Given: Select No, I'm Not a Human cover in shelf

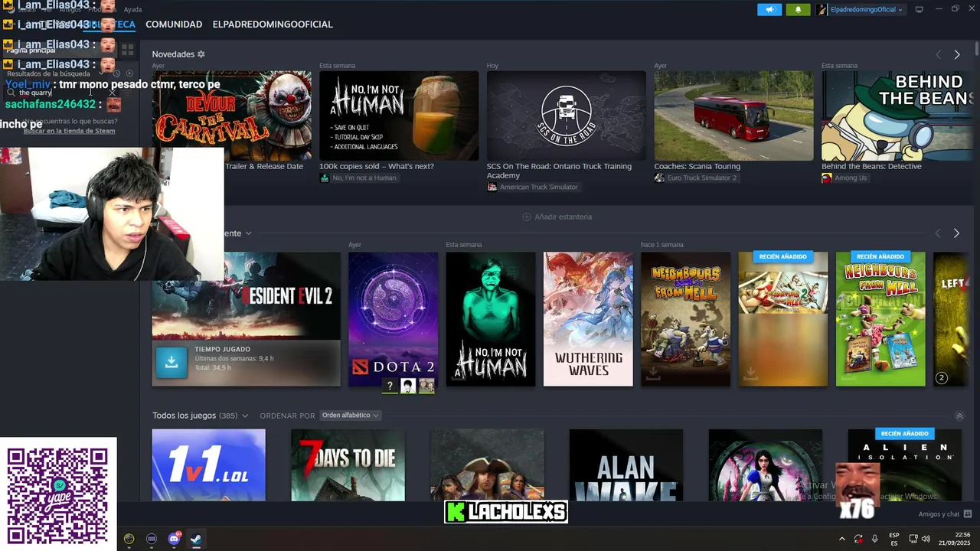Looking at the screenshot, I should [x=491, y=319].
